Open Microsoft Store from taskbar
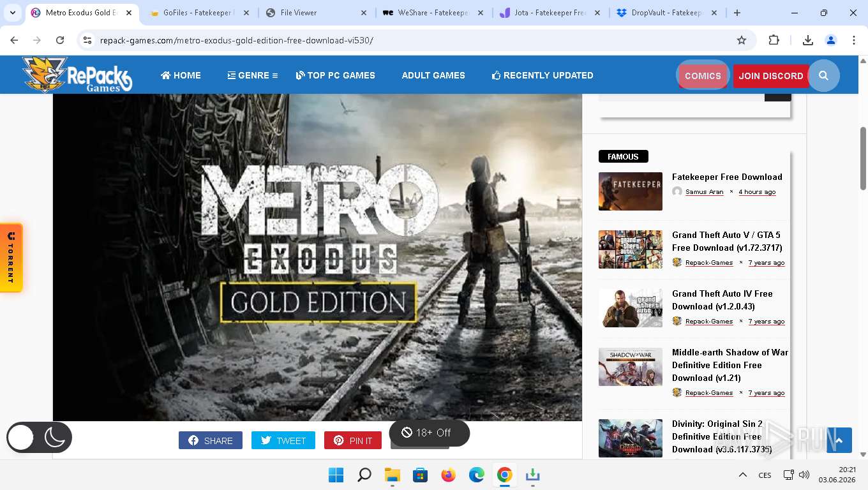 [x=420, y=475]
